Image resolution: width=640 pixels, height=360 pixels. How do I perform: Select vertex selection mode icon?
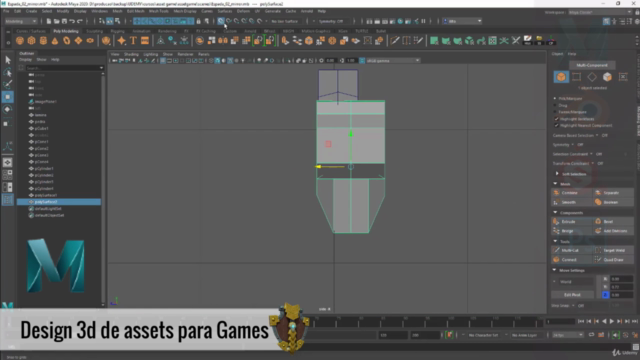576,77
